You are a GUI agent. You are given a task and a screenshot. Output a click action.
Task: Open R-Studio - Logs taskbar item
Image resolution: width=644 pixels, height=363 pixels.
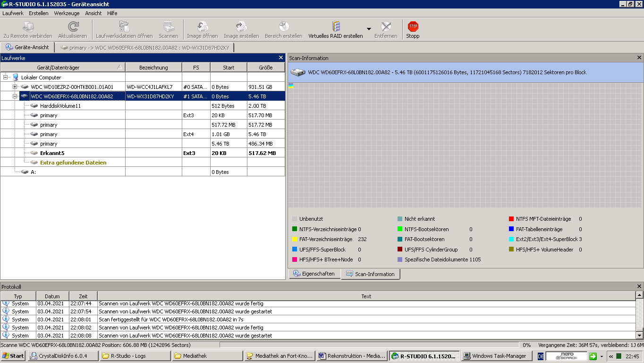coord(135,356)
